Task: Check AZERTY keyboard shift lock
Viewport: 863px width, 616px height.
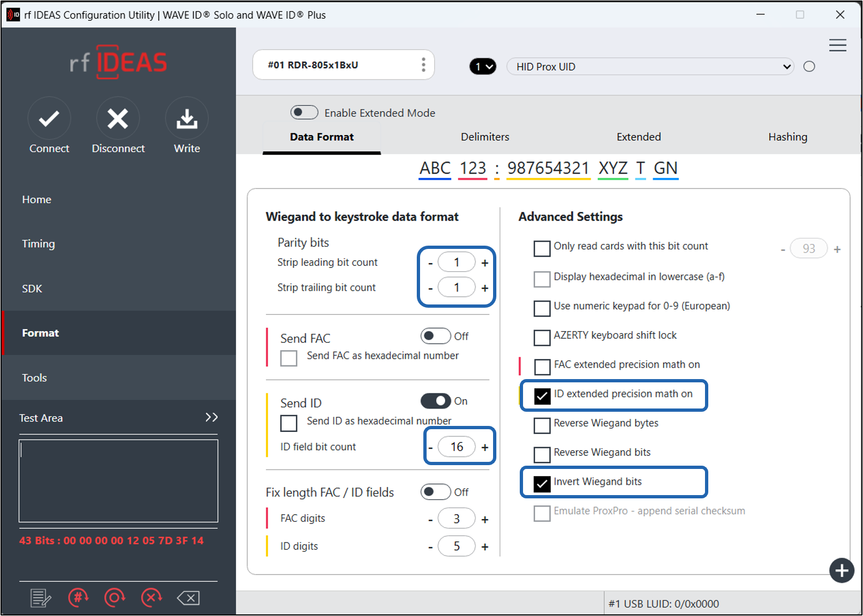Action: point(542,338)
